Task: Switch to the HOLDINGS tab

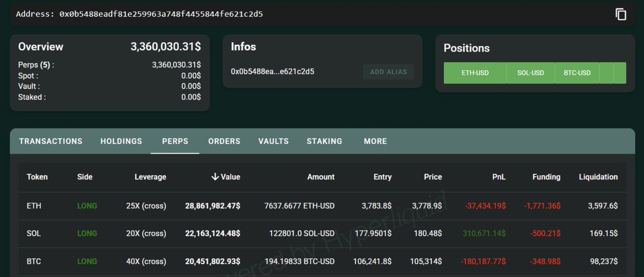Action: click(x=121, y=141)
